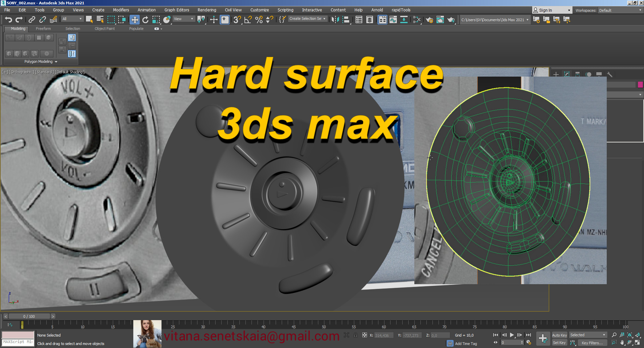Click the Align tool icon
This screenshot has height=348, width=644.
coord(346,19)
